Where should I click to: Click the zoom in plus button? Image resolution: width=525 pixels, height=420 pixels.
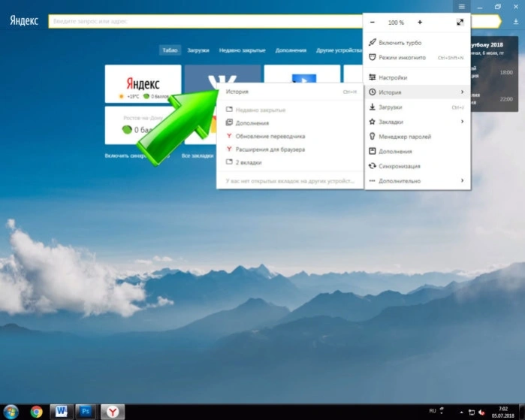[x=420, y=23]
